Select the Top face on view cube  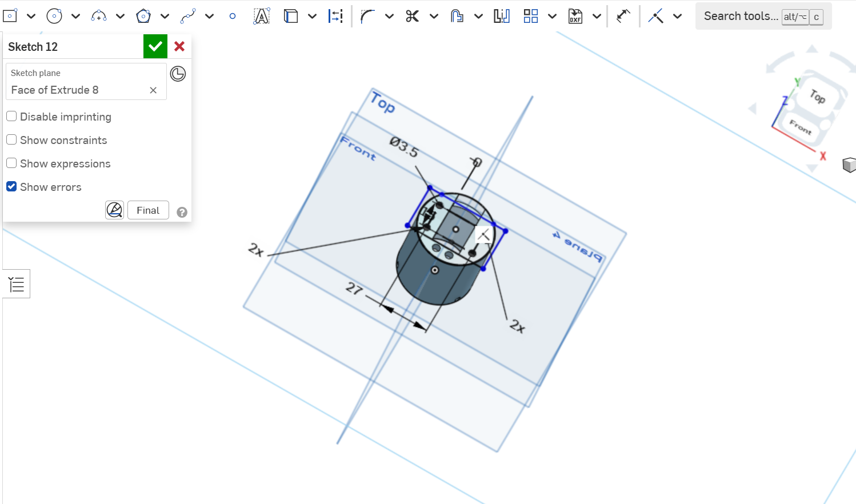(818, 97)
